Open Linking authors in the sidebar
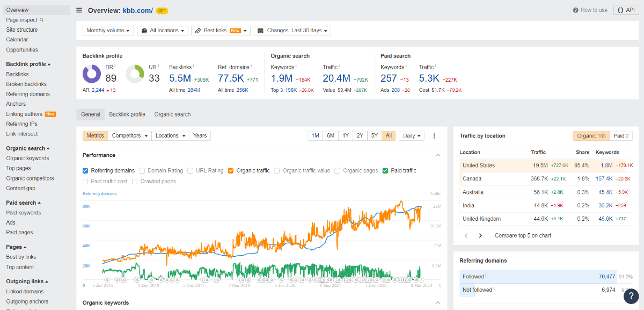This screenshot has height=310, width=644. (x=24, y=114)
